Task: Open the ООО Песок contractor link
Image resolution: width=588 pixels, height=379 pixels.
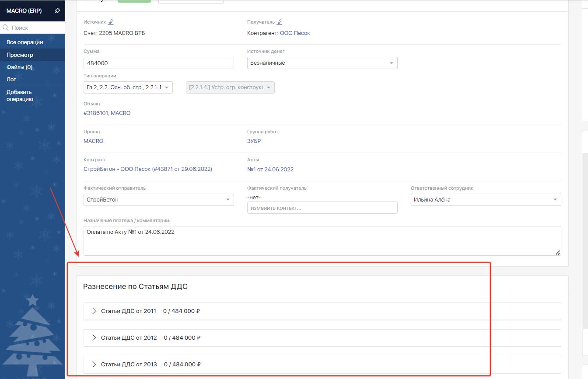Action: 295,33
